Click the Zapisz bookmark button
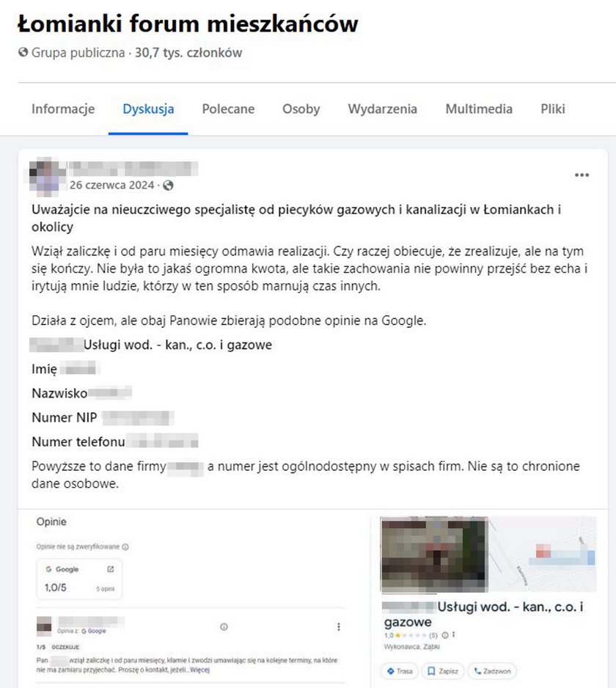The image size is (616, 688). pyautogui.click(x=443, y=671)
